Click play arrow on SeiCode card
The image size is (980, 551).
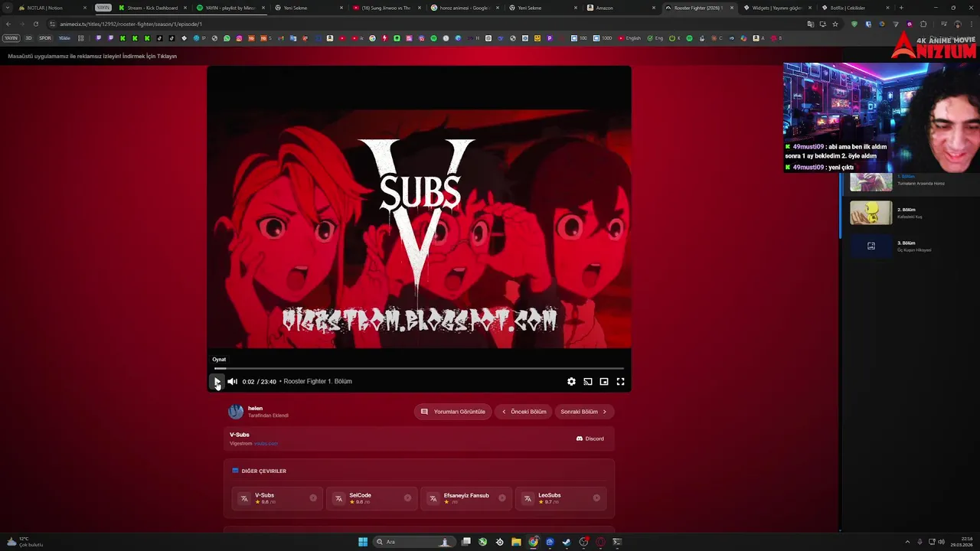[407, 498]
